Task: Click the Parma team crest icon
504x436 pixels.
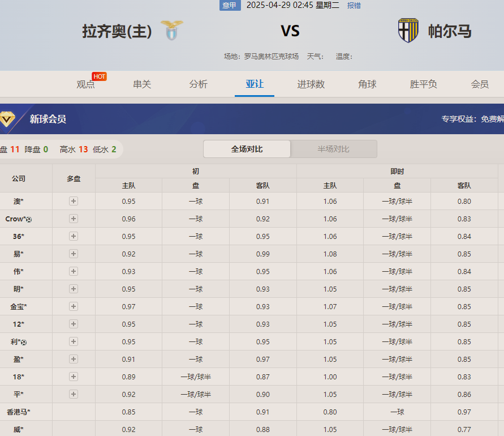Action: (408, 30)
